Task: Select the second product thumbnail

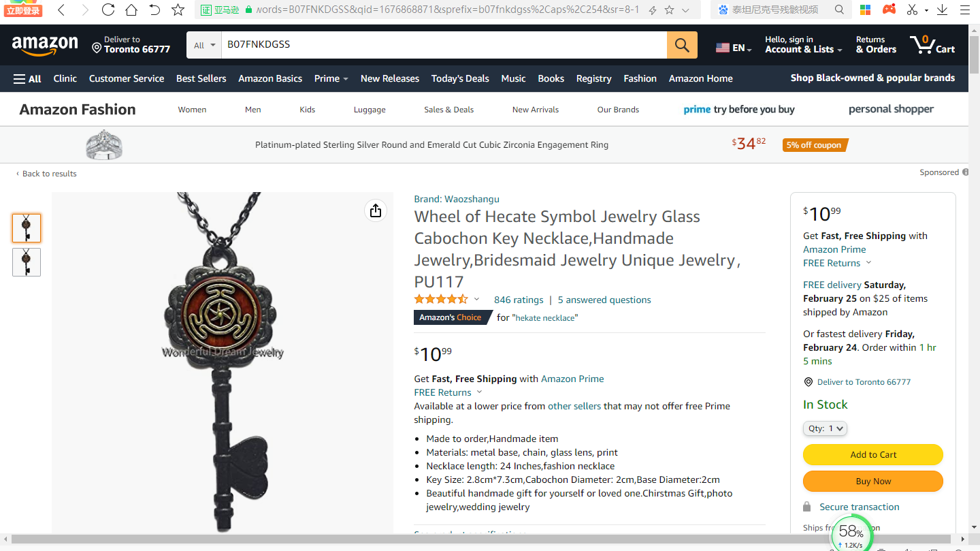Action: pos(27,262)
